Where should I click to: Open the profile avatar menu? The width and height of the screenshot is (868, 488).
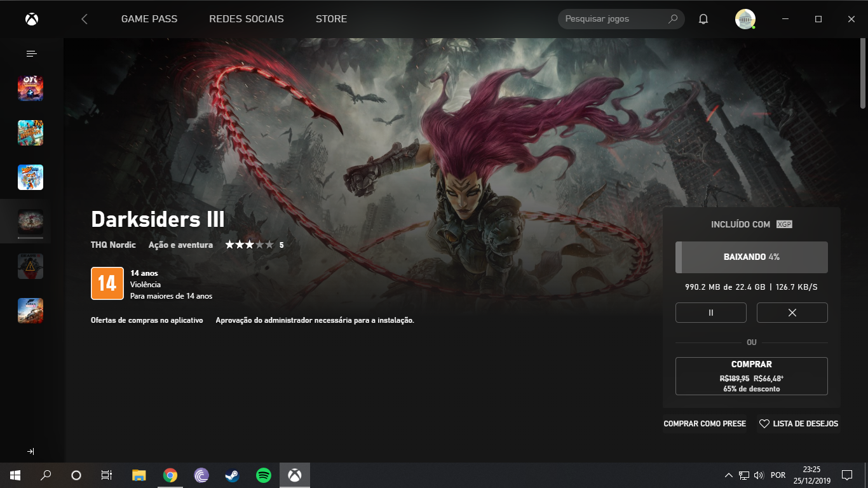click(x=745, y=19)
